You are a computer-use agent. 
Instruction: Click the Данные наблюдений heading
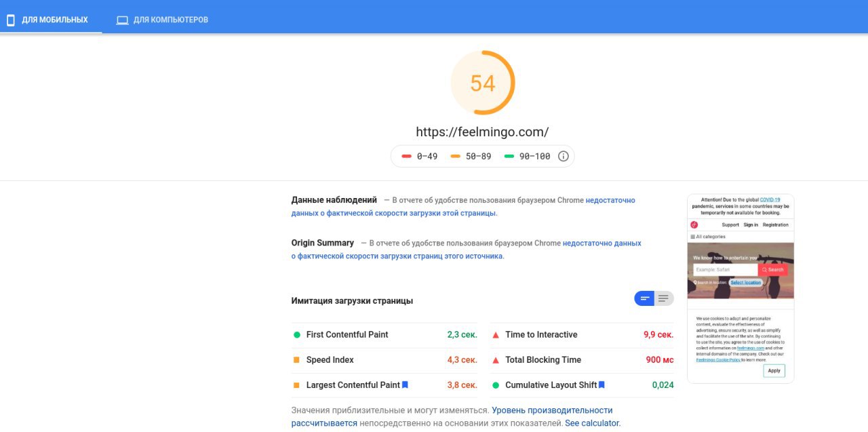tap(334, 200)
